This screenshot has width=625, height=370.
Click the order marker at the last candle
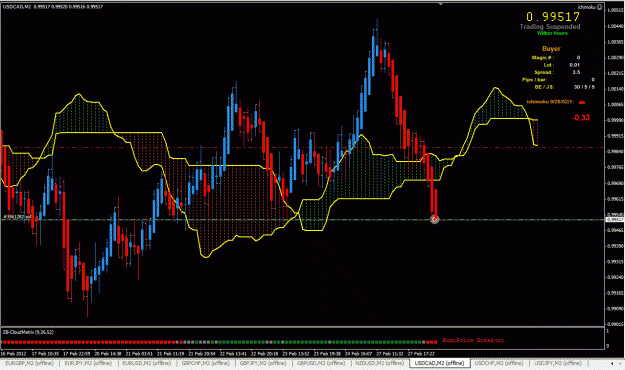tap(434, 219)
